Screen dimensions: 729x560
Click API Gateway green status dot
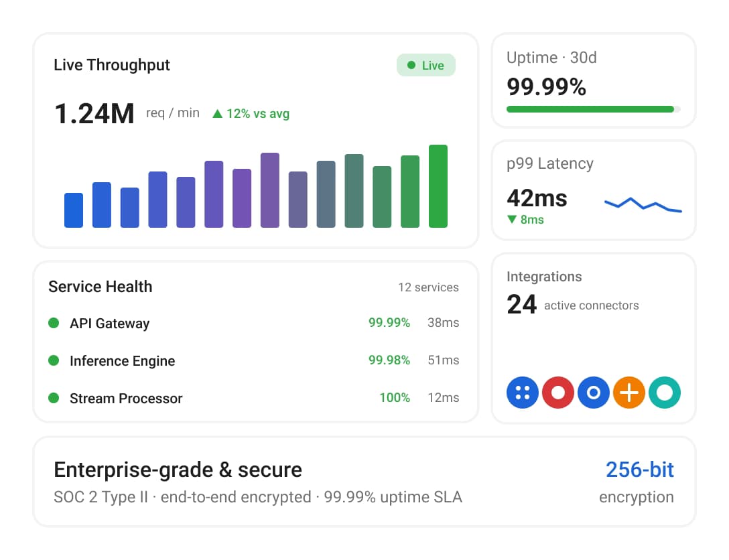(54, 322)
